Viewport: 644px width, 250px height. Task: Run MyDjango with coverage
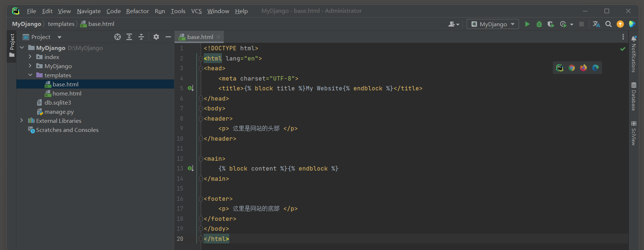tap(551, 24)
